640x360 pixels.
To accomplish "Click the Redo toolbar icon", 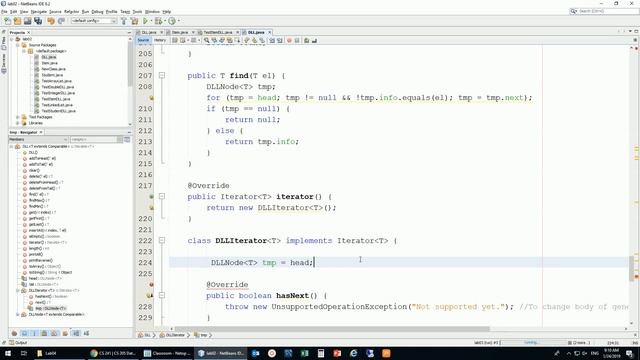I will click(x=61, y=21).
